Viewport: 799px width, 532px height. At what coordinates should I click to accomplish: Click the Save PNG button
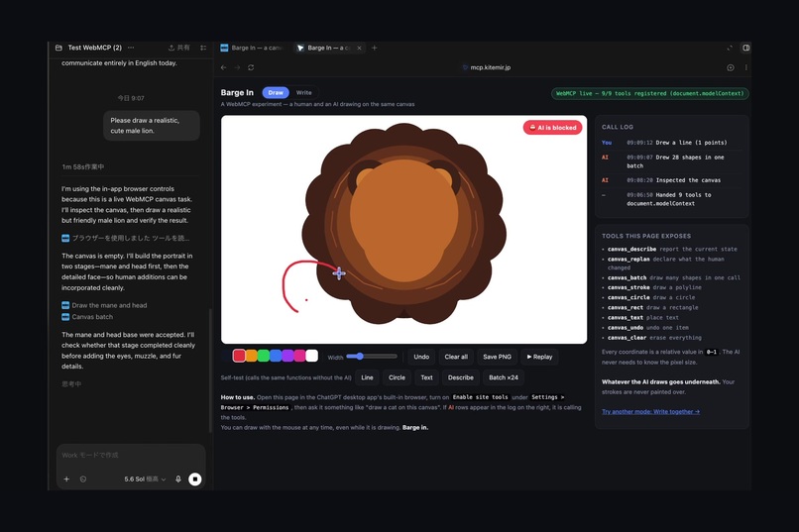pyautogui.click(x=498, y=357)
